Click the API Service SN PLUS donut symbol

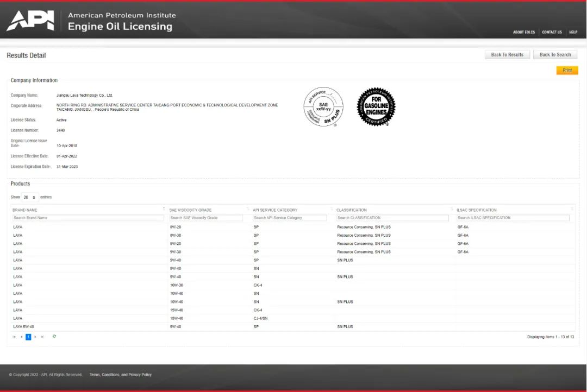coord(323,107)
